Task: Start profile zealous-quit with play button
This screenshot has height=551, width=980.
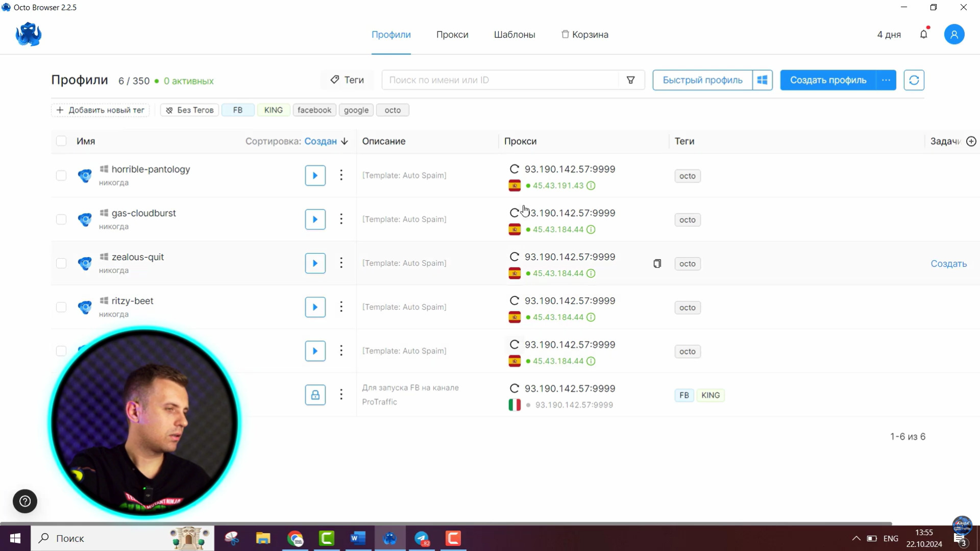Action: [315, 263]
